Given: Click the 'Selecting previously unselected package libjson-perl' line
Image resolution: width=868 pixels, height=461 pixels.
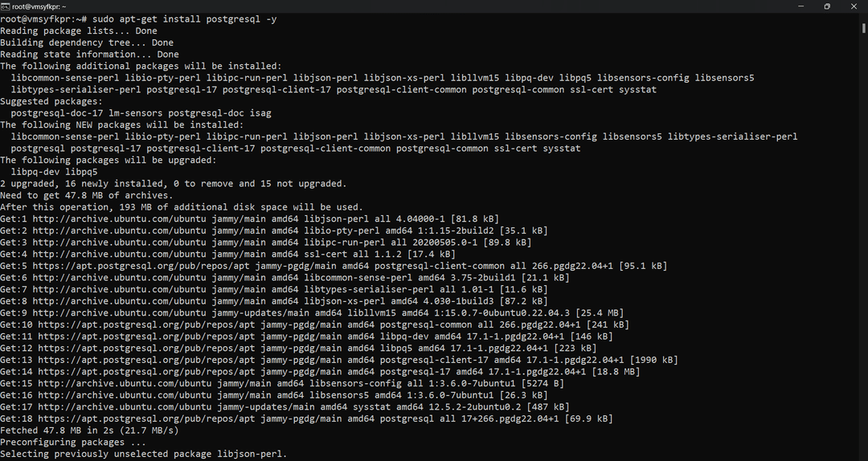Looking at the screenshot, I should click(x=143, y=454).
